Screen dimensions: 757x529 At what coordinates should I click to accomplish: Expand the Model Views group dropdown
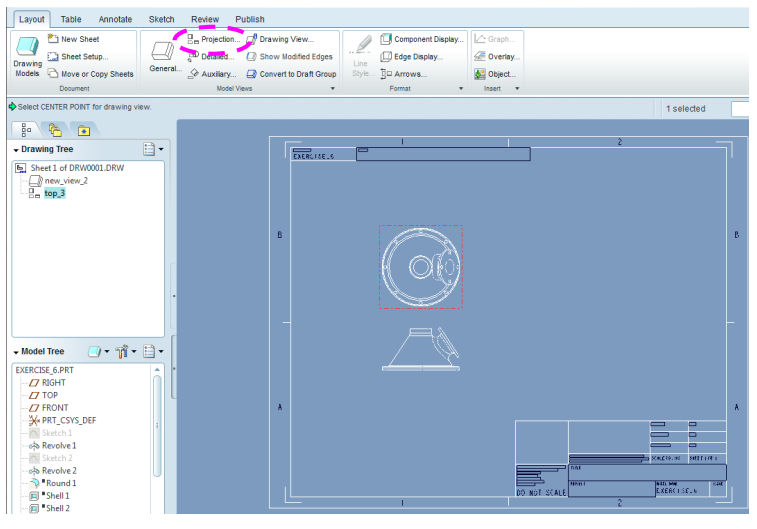(333, 88)
